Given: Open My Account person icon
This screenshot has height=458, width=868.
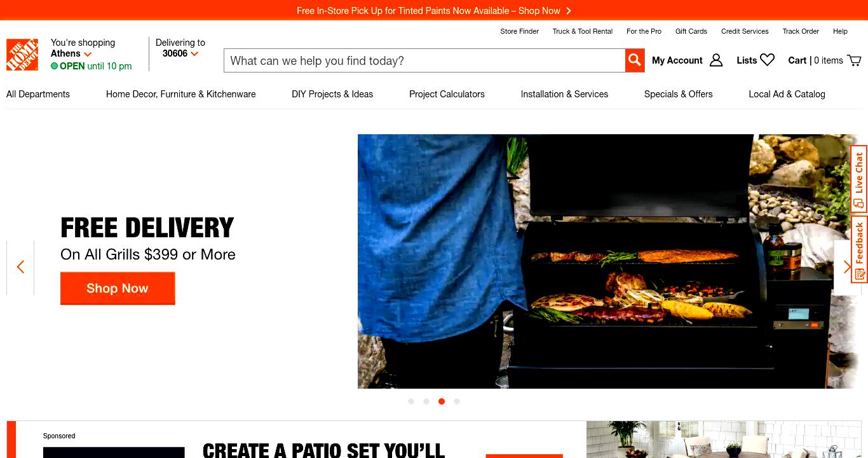Looking at the screenshot, I should point(716,60).
